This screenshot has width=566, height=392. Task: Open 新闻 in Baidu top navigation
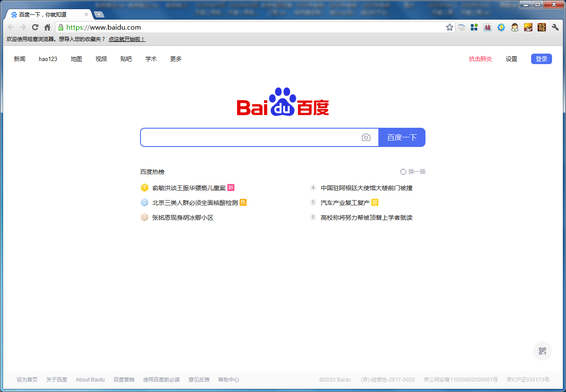[x=20, y=59]
